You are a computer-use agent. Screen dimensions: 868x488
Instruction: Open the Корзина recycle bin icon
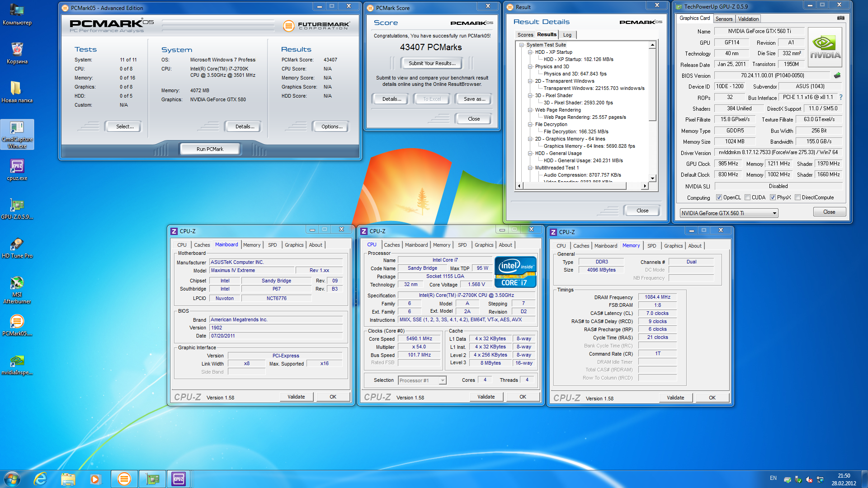[x=17, y=53]
